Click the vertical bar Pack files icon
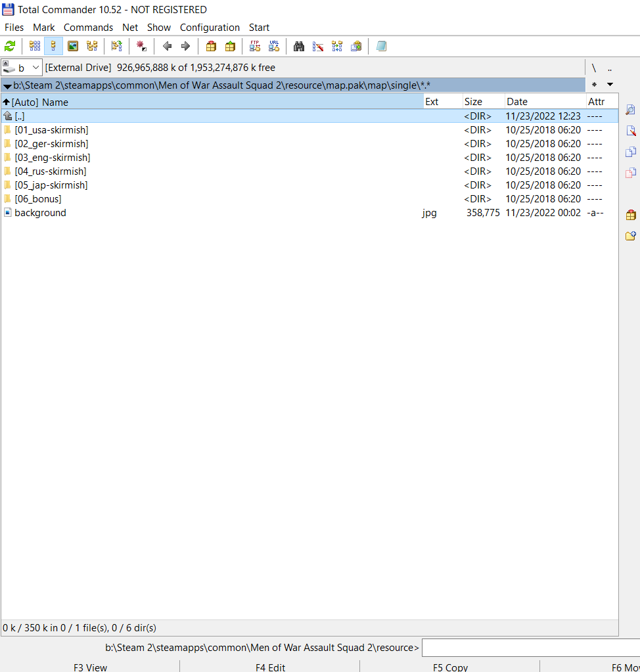640x672 pixels. (631, 215)
